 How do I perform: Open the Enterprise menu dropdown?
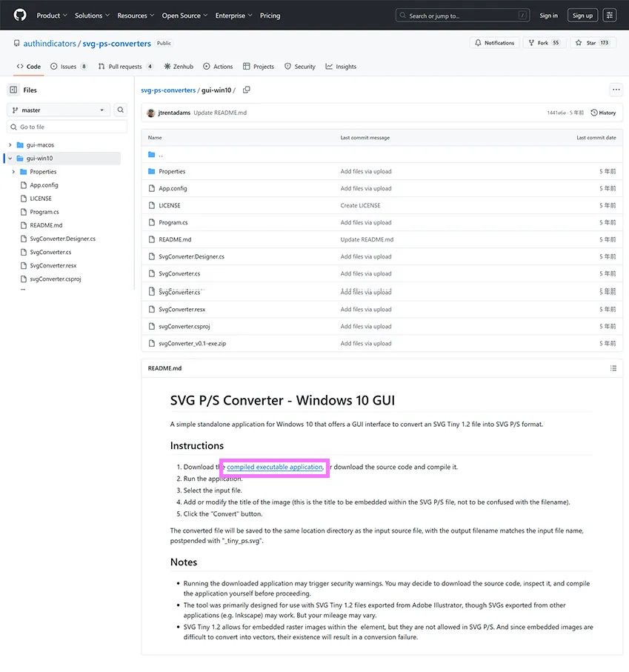pos(234,16)
